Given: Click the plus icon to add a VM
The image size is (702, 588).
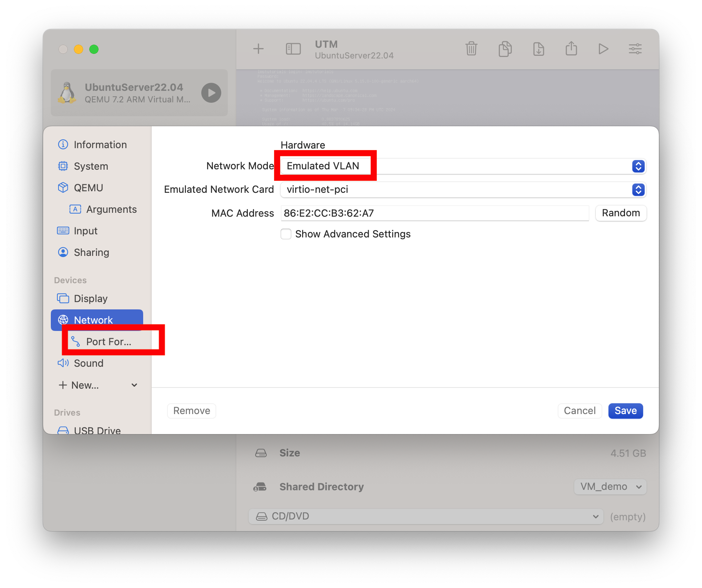Looking at the screenshot, I should pyautogui.click(x=258, y=49).
